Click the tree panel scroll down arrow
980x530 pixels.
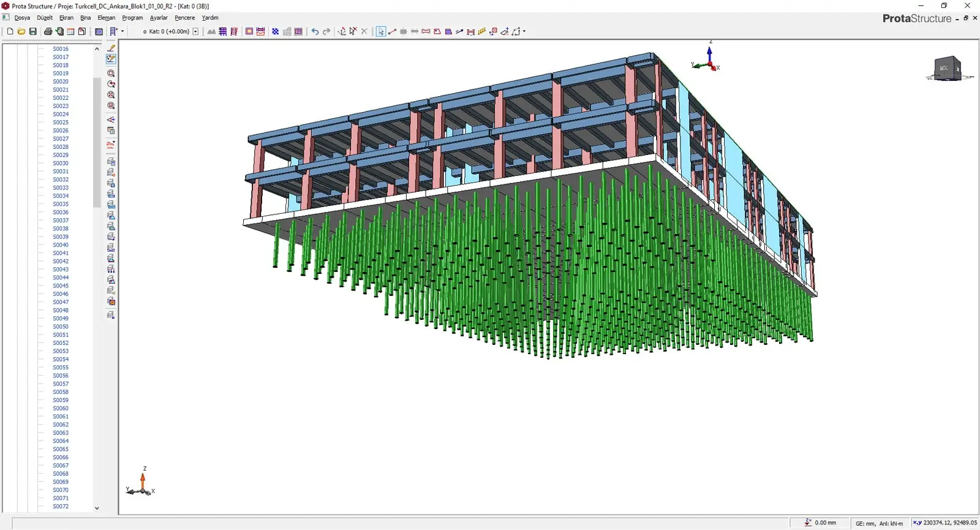[x=97, y=508]
